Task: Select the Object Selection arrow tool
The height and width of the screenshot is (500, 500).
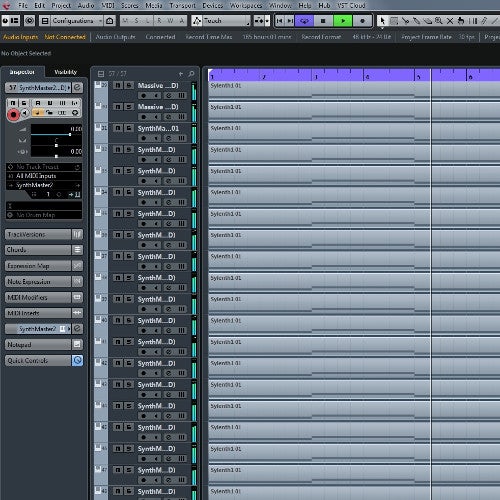Action: tap(382, 21)
